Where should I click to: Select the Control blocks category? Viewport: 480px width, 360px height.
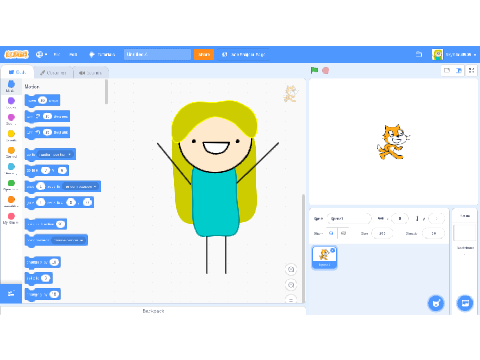pos(11,152)
